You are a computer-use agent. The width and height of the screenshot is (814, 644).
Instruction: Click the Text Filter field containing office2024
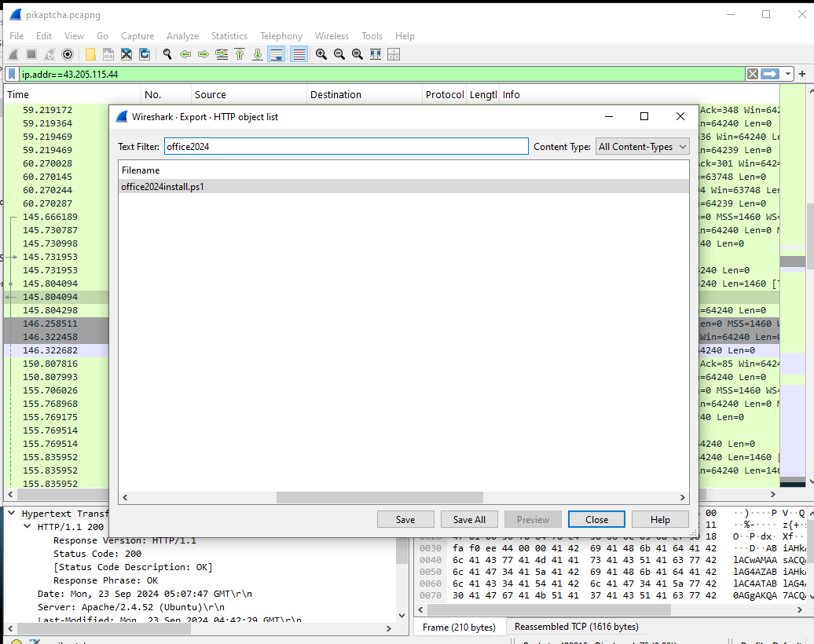click(346, 146)
